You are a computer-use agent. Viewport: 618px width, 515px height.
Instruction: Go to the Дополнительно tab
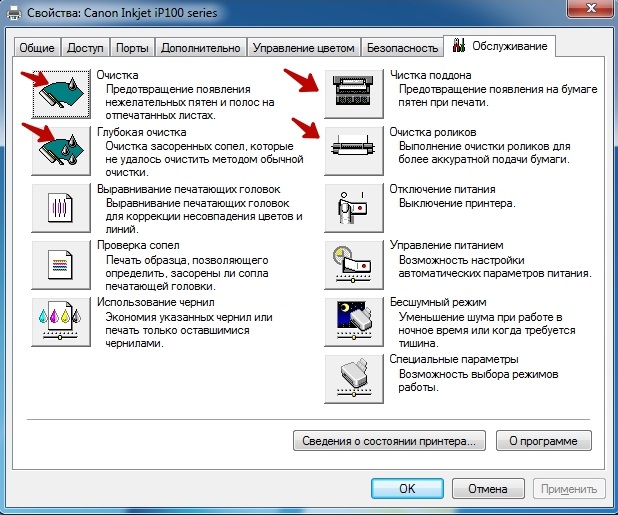200,48
